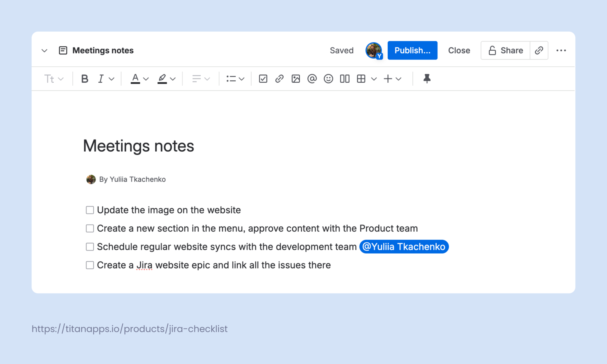Apply italic formatting
The height and width of the screenshot is (364, 607).
click(101, 78)
